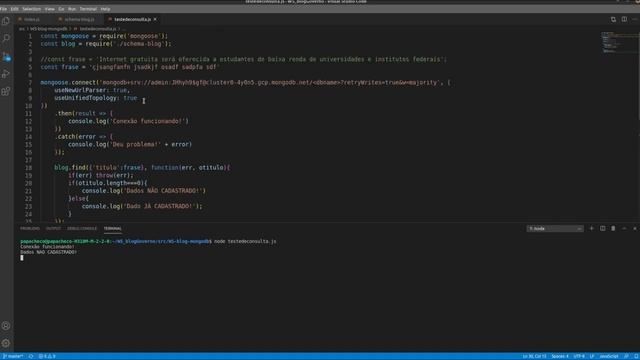Open errors and warnings count in status bar
The height and width of the screenshot is (360, 640).
tap(47, 356)
